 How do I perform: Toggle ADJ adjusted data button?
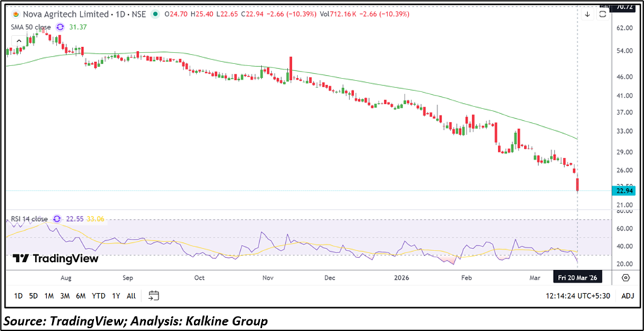pos(628,296)
